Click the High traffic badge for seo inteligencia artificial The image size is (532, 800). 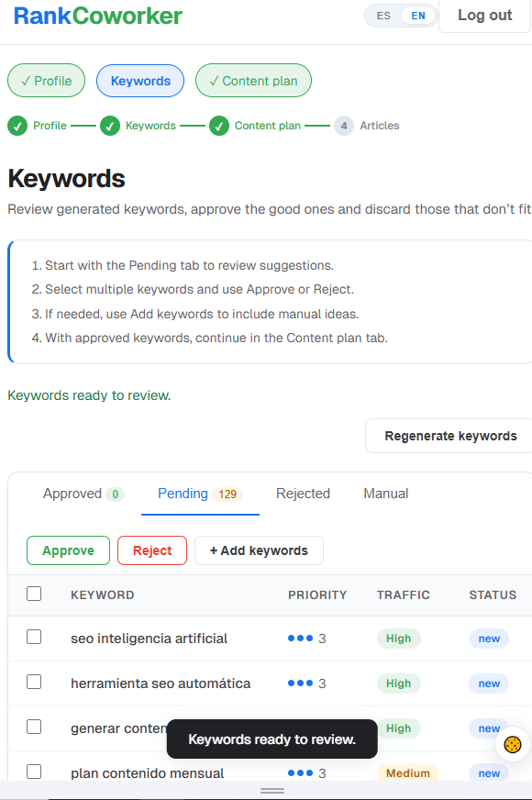(398, 639)
